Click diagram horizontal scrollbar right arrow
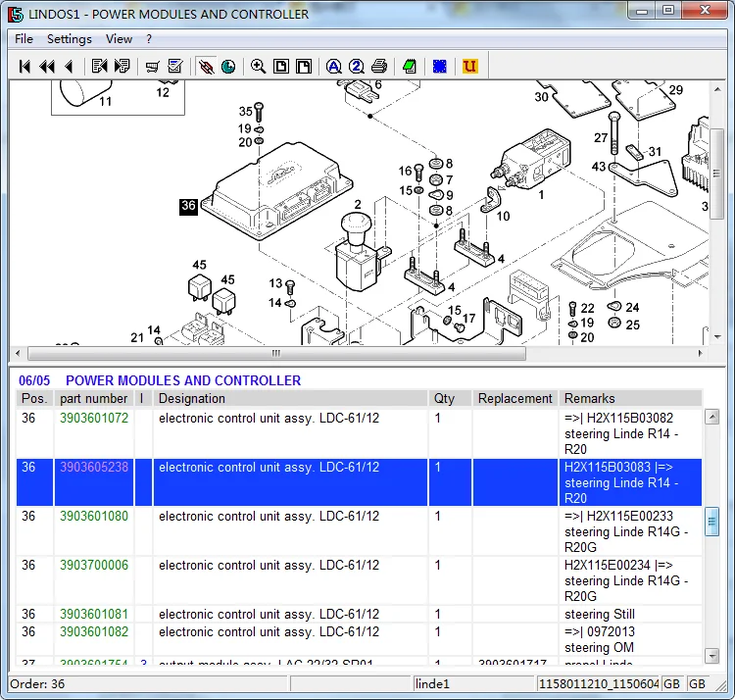Screen dimensions: 735x700 (701, 353)
